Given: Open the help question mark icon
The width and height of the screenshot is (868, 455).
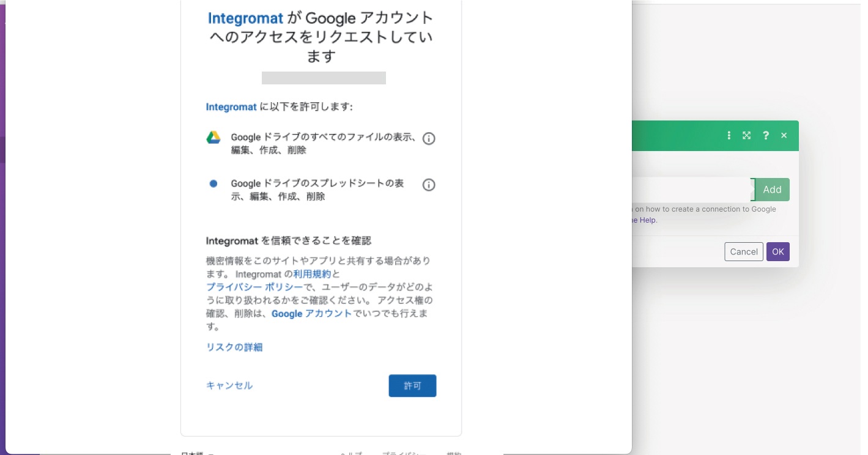Looking at the screenshot, I should (x=765, y=136).
